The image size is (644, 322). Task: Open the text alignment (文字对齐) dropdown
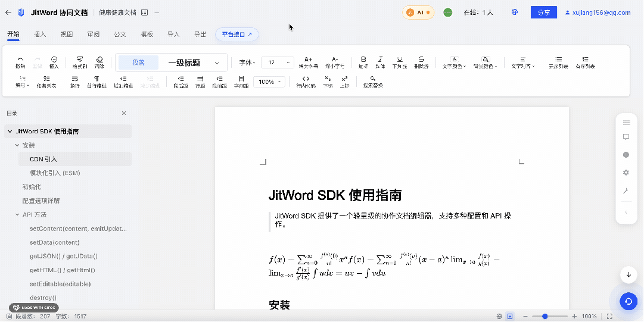point(523,62)
